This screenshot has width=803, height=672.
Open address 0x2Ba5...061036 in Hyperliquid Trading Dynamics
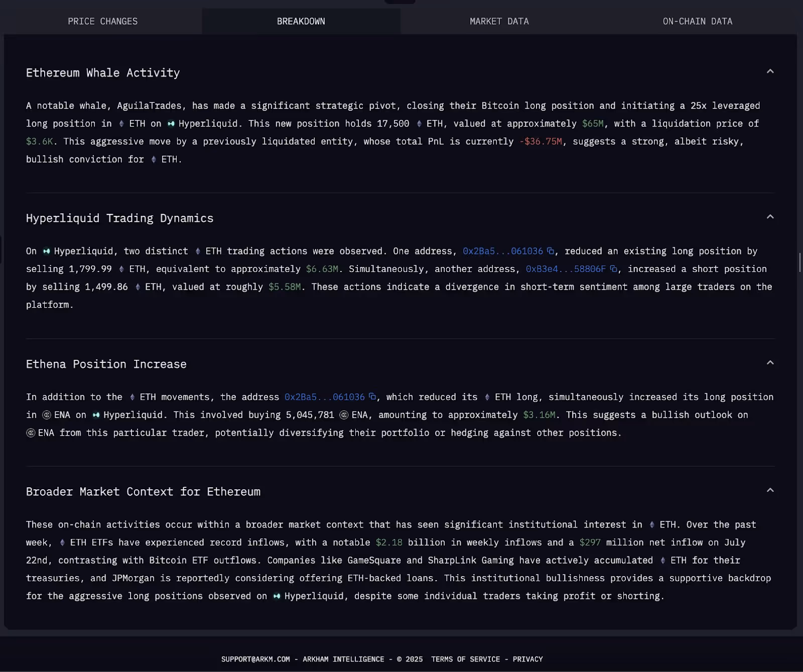click(503, 251)
